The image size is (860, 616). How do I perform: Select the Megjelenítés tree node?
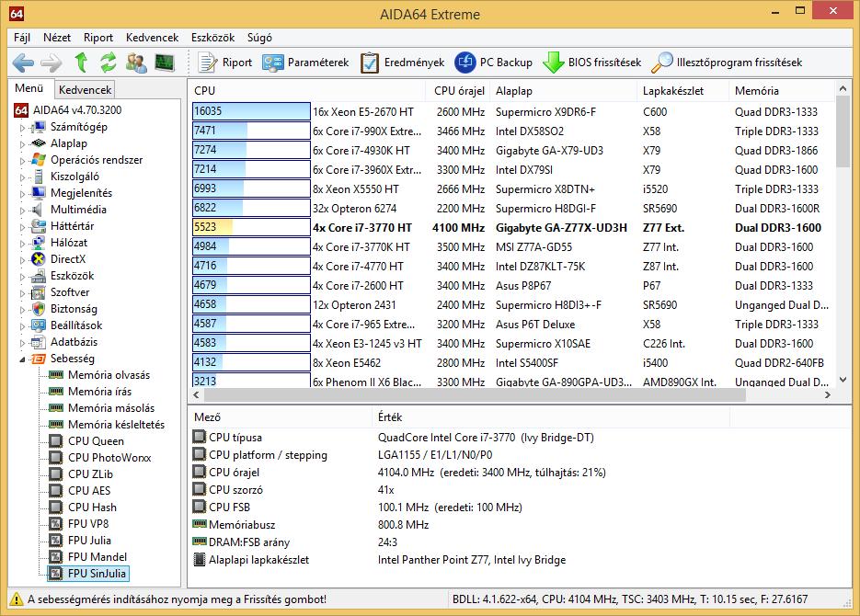81,193
